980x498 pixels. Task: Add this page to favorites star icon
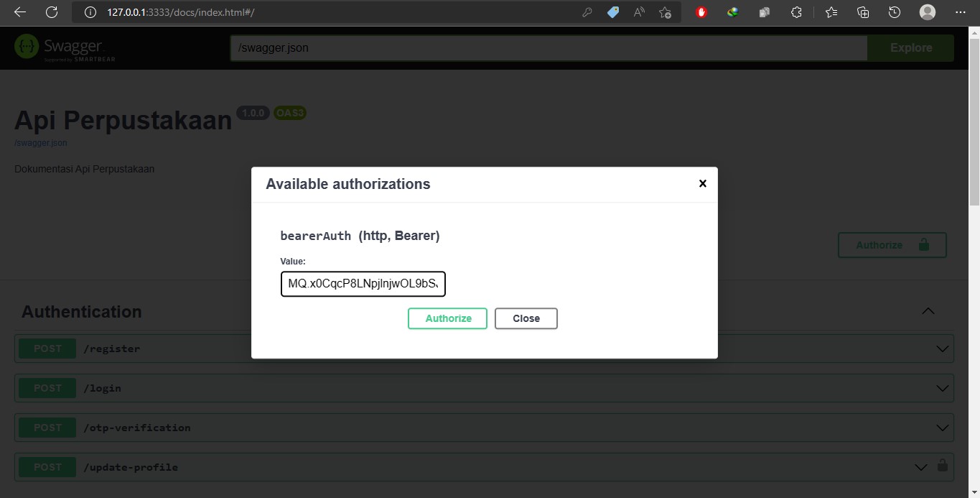(x=665, y=12)
